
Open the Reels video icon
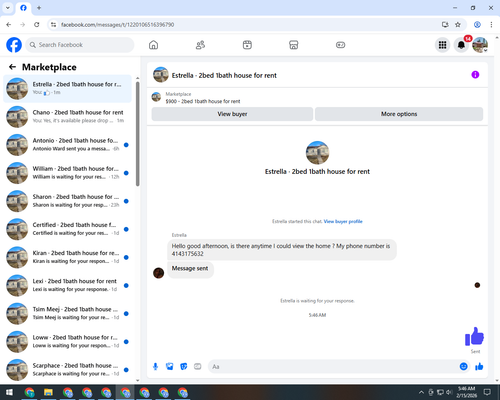[247, 45]
